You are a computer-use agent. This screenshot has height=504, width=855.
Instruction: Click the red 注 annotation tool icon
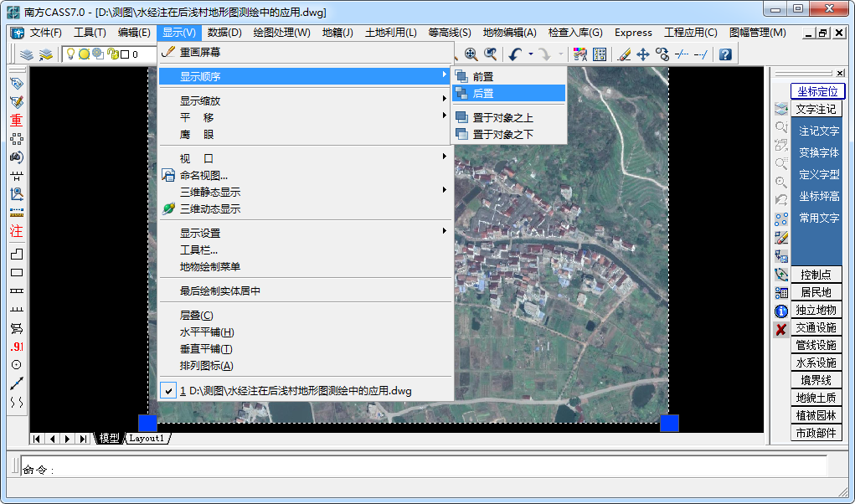(x=16, y=231)
